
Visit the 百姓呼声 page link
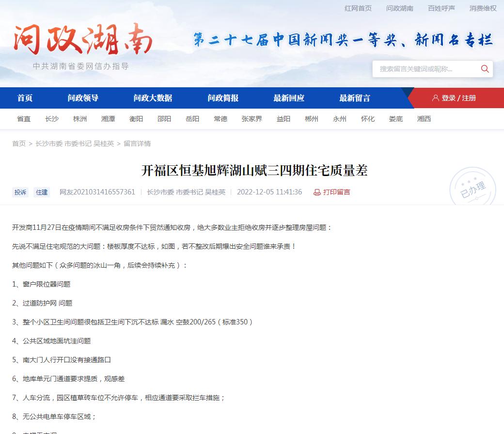[x=441, y=8]
